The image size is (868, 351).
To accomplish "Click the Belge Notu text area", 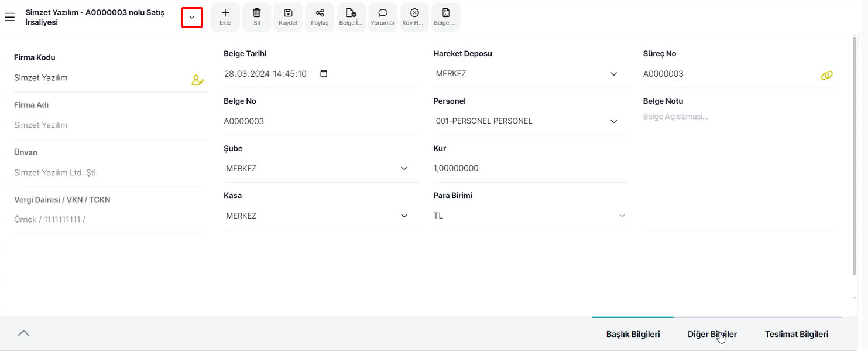I will point(740,169).
